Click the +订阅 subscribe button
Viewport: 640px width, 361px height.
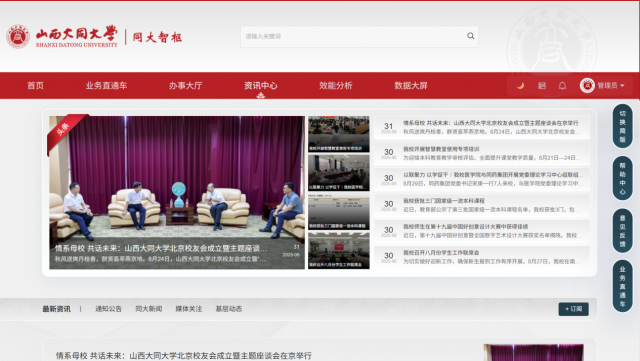[x=573, y=309]
